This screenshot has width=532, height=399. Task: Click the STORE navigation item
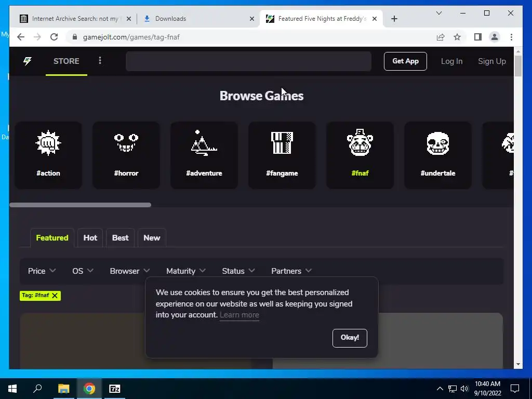(66, 61)
